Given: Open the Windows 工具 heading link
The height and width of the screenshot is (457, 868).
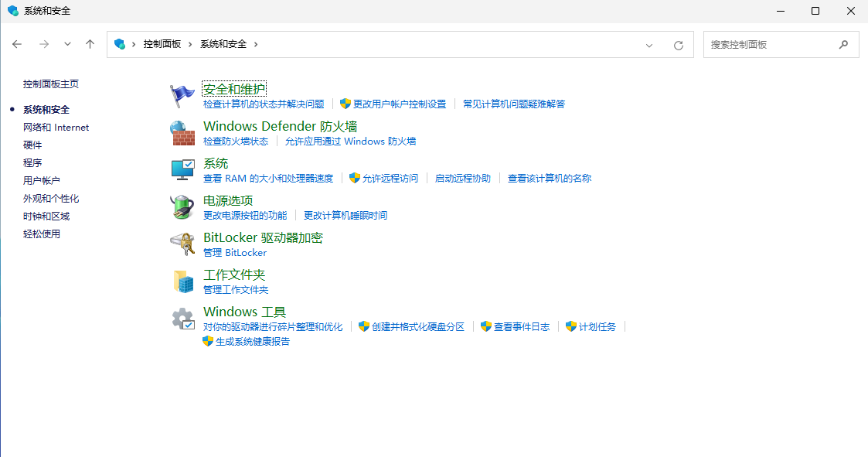Looking at the screenshot, I should 245,312.
